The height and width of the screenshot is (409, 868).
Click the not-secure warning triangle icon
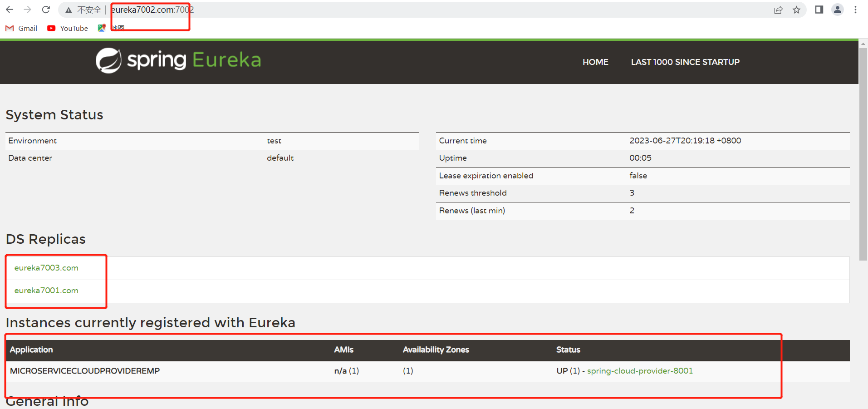(x=69, y=10)
